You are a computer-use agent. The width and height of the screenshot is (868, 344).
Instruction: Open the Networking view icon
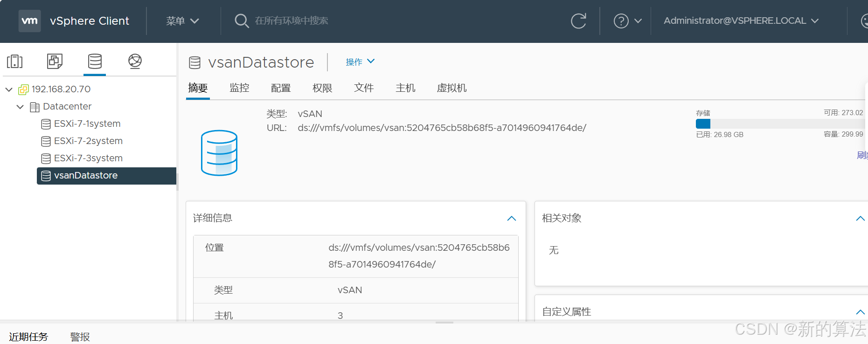135,61
